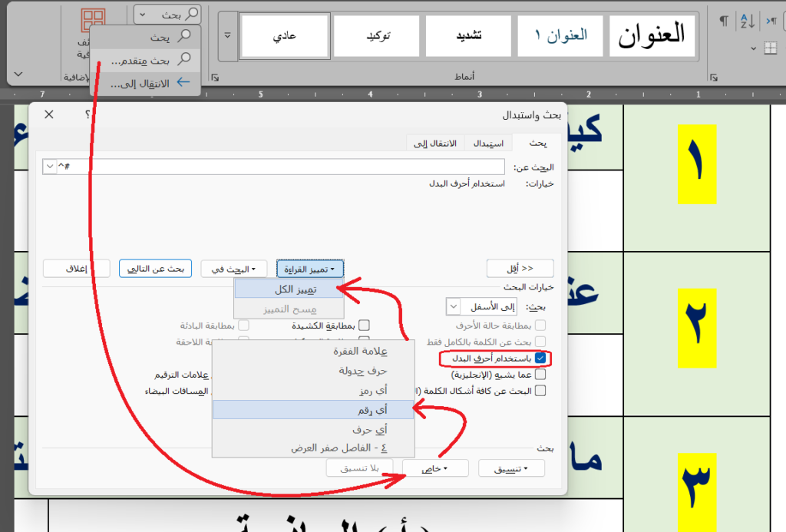Click the borders grid icon in ribbon

point(770,49)
